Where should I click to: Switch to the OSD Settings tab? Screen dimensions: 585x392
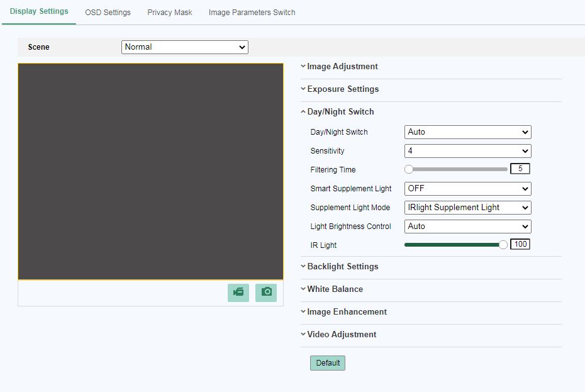[108, 13]
